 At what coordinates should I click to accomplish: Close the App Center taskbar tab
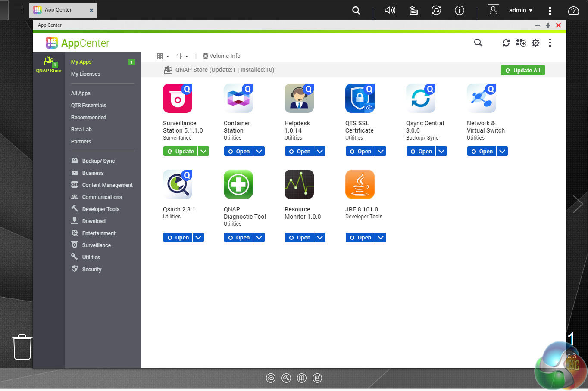pos(91,10)
